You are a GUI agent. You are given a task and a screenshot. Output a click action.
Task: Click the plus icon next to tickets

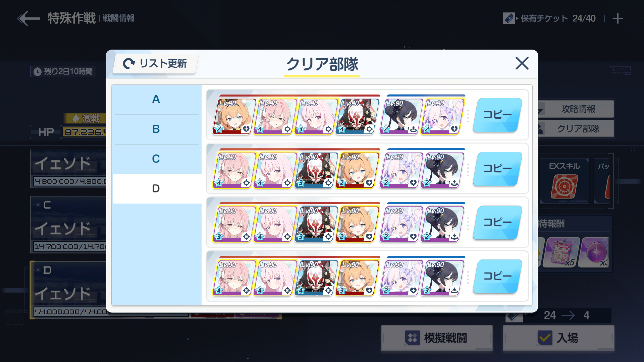click(618, 18)
